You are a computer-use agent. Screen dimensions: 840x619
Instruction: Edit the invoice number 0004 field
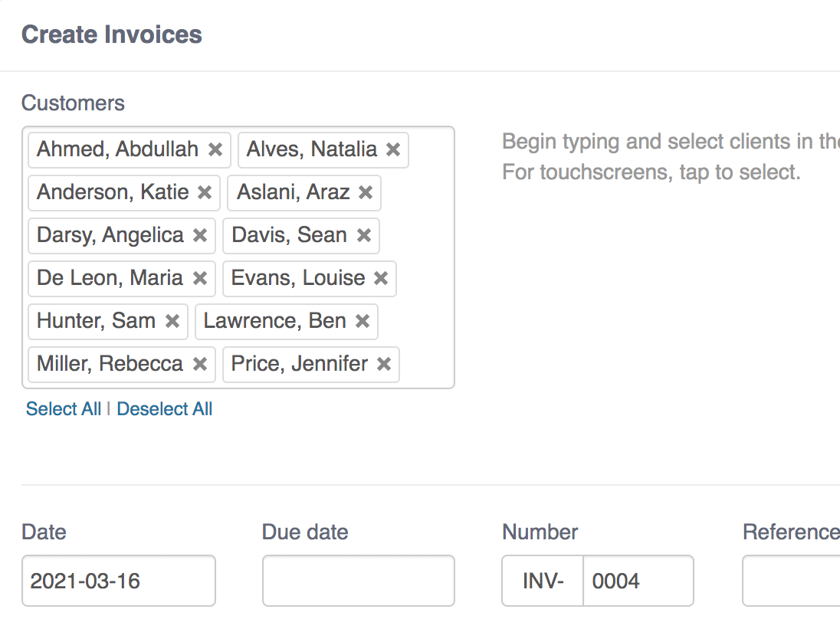[x=638, y=581]
